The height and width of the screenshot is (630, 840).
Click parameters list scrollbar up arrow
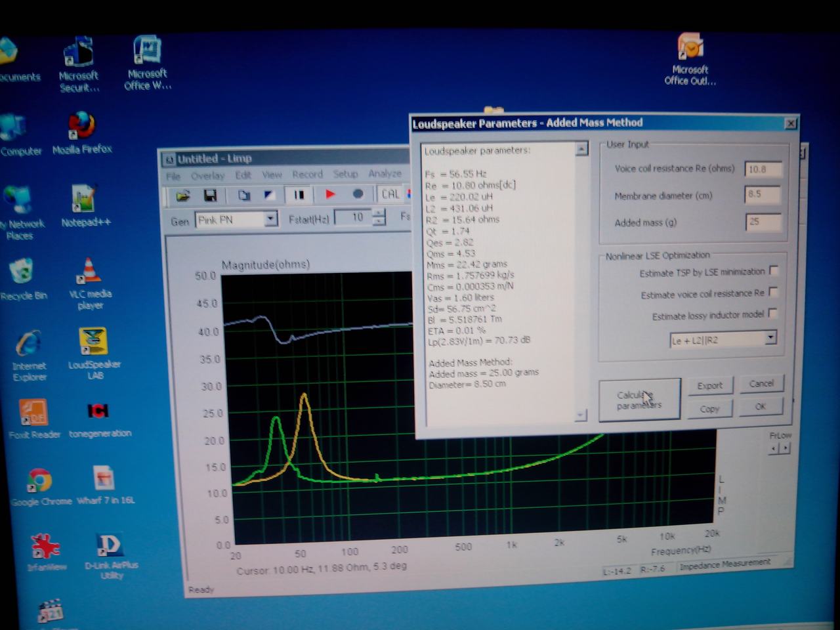(x=581, y=150)
